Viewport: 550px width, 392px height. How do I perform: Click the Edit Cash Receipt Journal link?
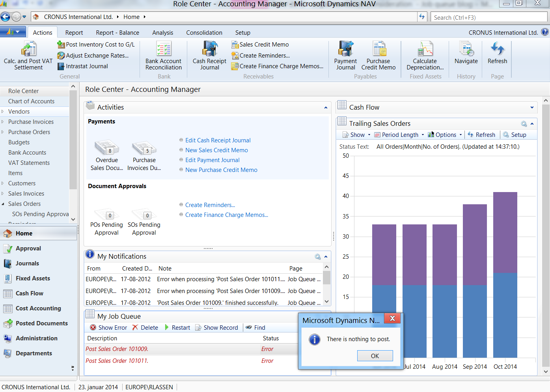pyautogui.click(x=218, y=140)
